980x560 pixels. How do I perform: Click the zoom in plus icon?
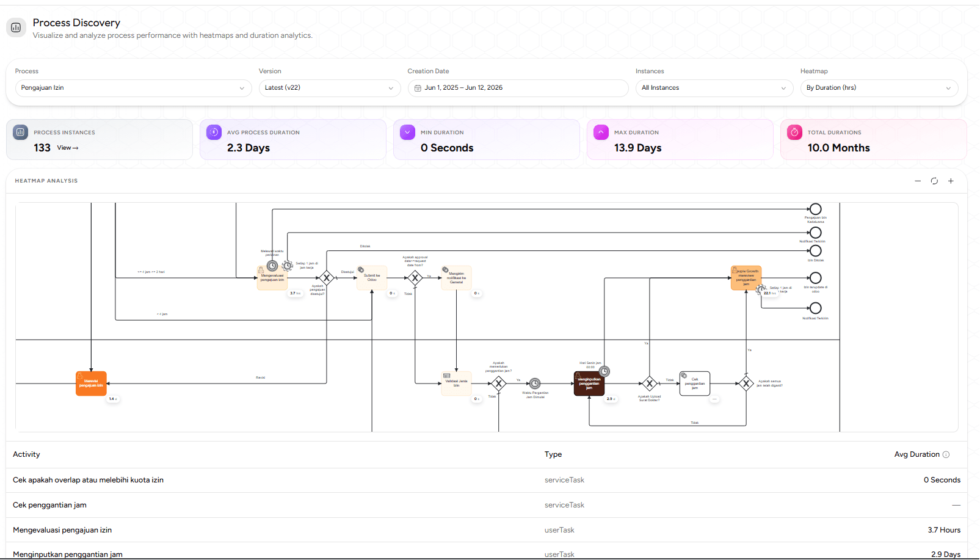click(x=951, y=181)
